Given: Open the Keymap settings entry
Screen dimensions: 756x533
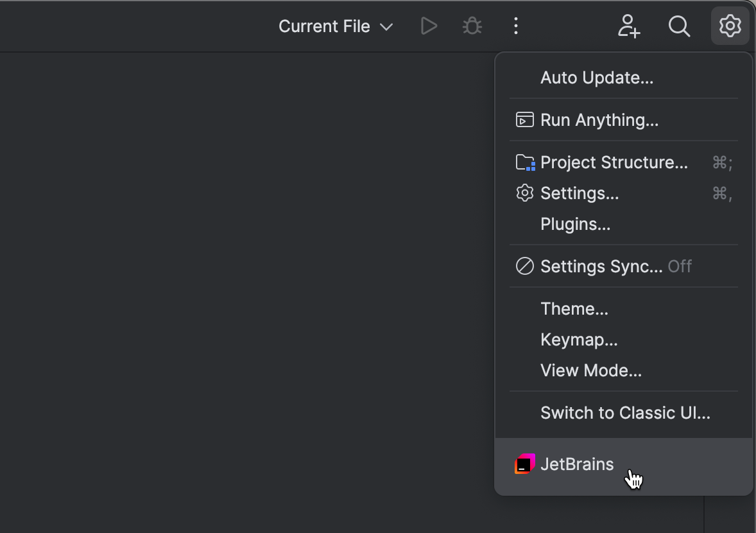Looking at the screenshot, I should tap(578, 339).
